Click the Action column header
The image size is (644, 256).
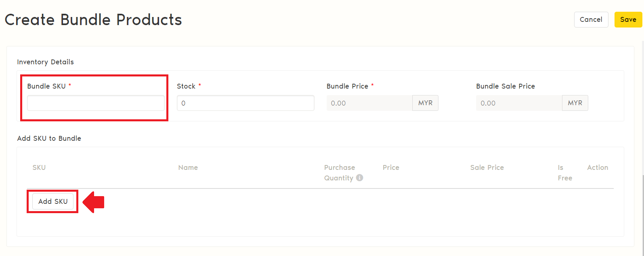point(598,167)
